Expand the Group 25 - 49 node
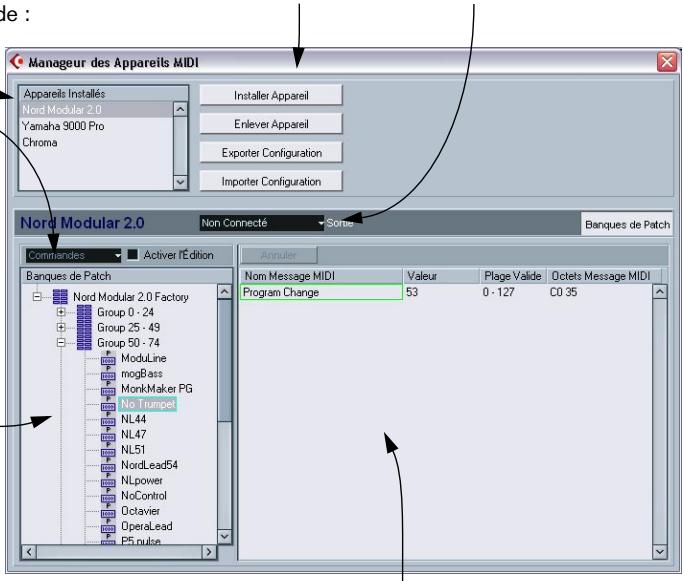Viewport: 684px width, 581px height. coord(61,328)
